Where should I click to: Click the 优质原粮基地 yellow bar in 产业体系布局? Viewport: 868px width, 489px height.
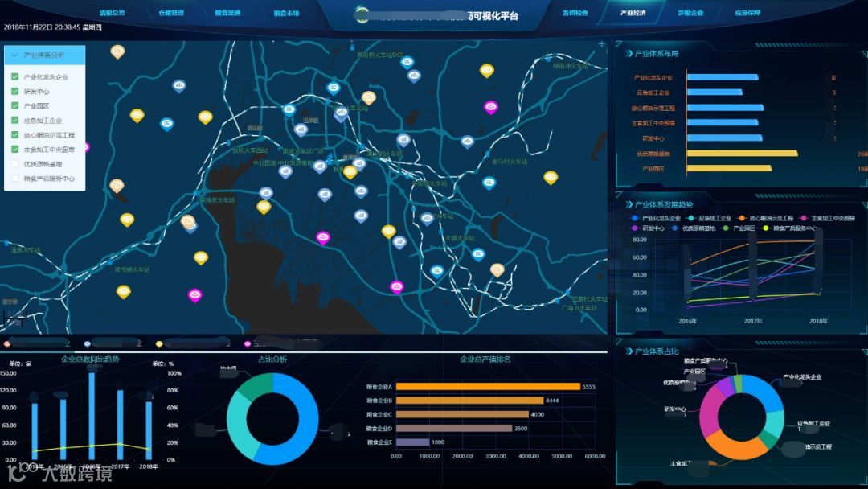(743, 154)
